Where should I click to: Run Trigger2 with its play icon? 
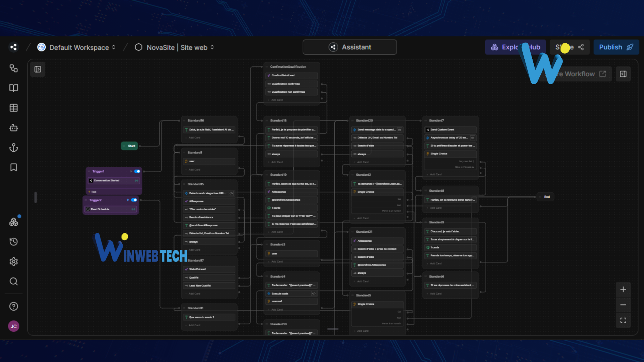(x=128, y=200)
